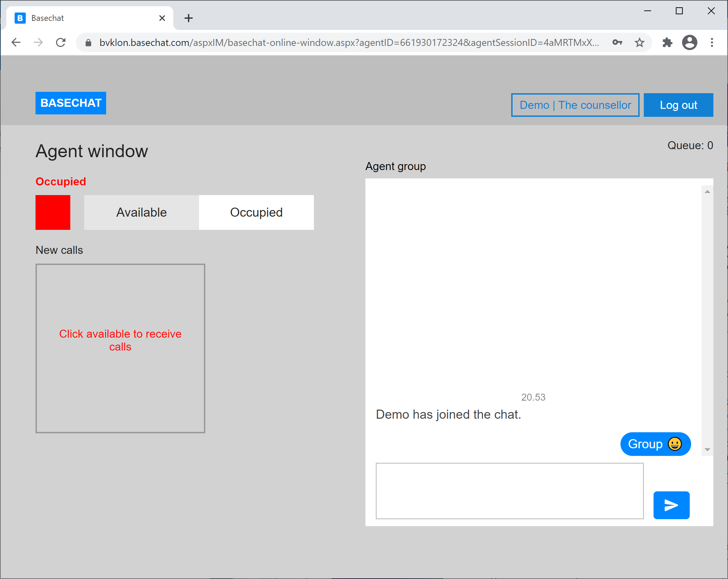Set status to Available

pos(141,212)
